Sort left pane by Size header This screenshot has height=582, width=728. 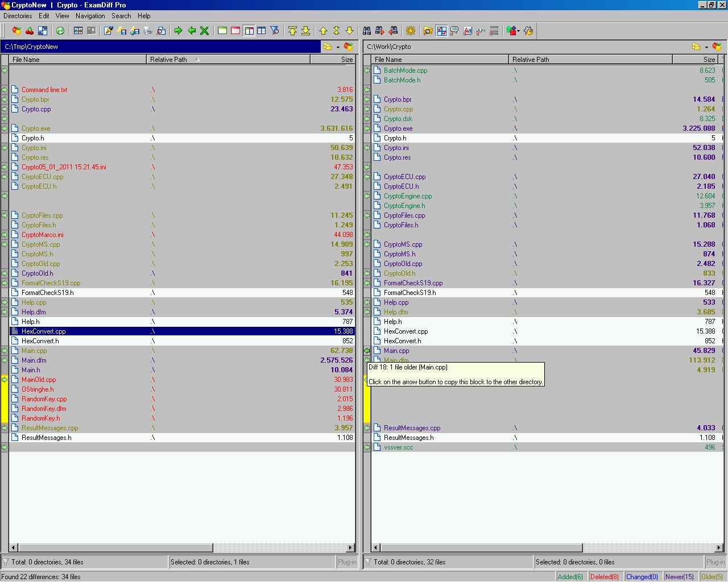pyautogui.click(x=333, y=59)
